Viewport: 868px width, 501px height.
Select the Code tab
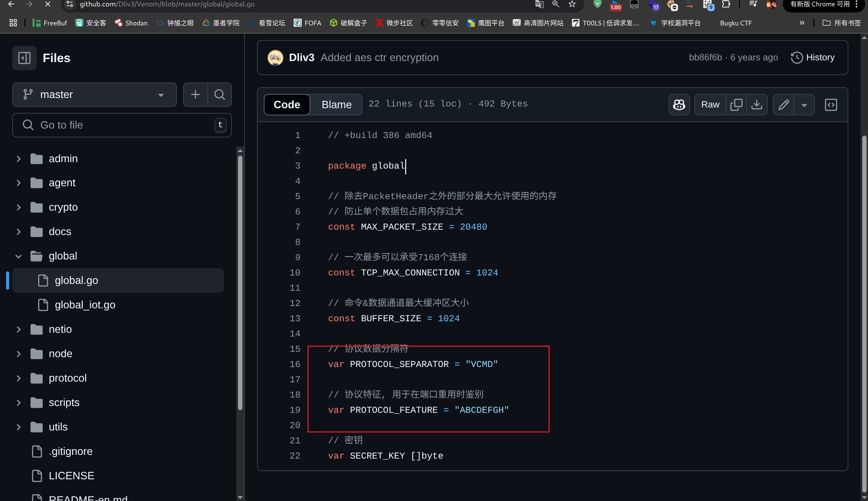[287, 104]
